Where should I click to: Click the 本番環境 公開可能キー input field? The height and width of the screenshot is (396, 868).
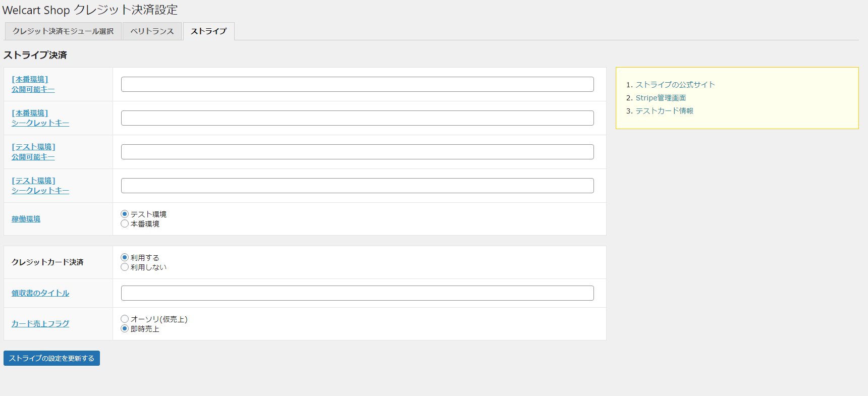point(357,84)
